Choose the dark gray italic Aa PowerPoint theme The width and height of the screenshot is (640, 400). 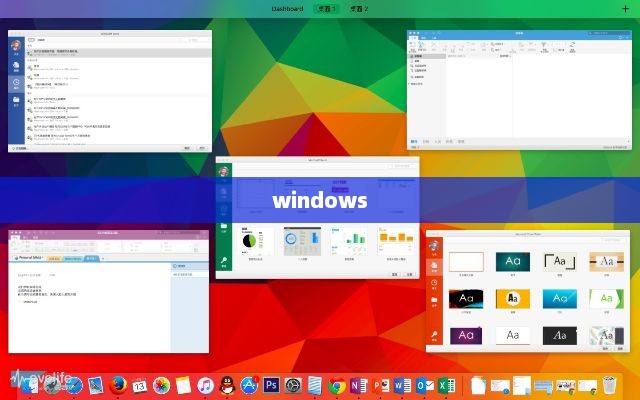click(x=560, y=336)
